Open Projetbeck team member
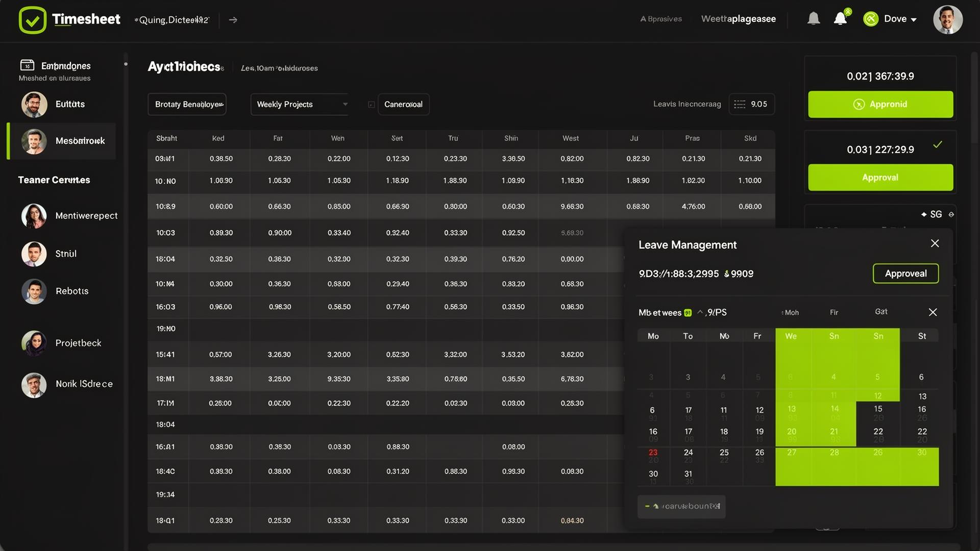The image size is (980, 551). 61,343
